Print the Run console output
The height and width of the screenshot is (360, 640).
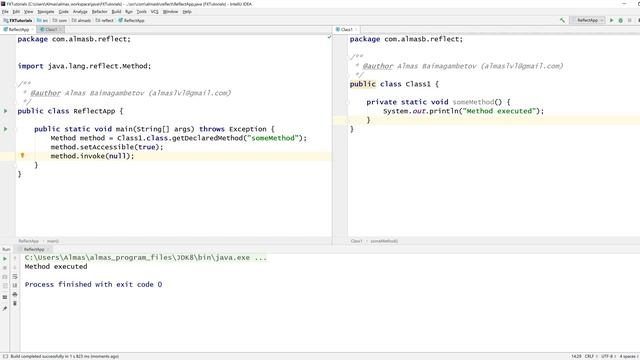[15, 294]
